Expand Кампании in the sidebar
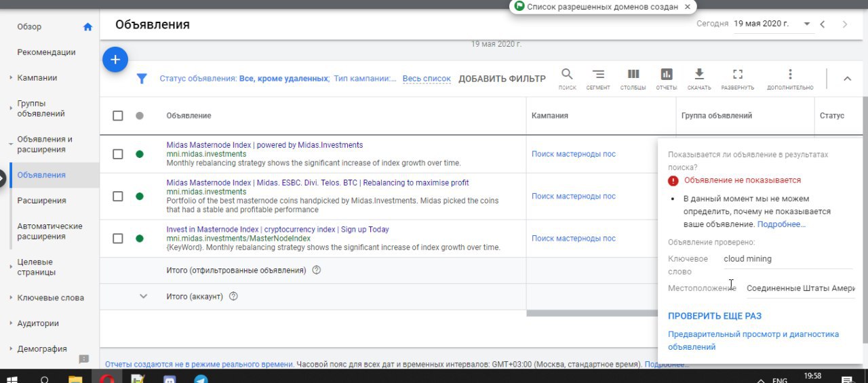This screenshot has width=868, height=383. pyautogui.click(x=11, y=78)
